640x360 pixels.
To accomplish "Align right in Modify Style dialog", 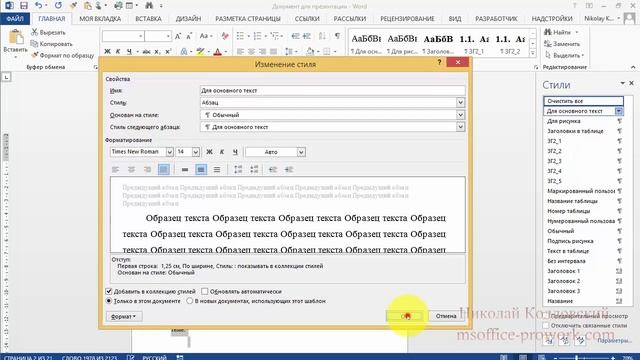I will [147, 169].
